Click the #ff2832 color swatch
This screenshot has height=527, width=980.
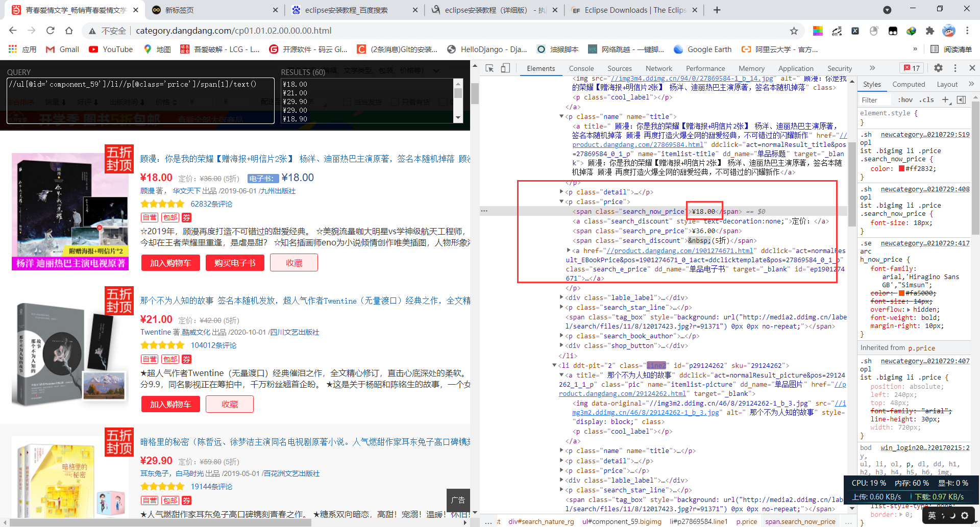(x=901, y=169)
